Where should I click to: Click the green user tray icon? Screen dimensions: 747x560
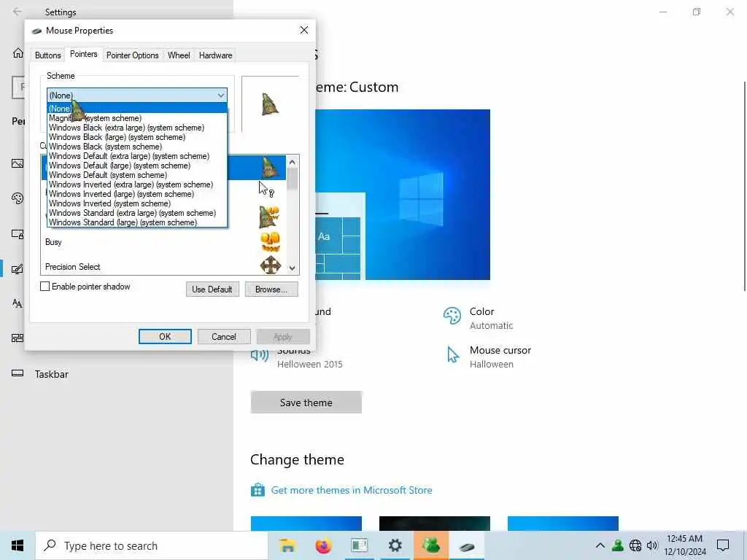[618, 545]
